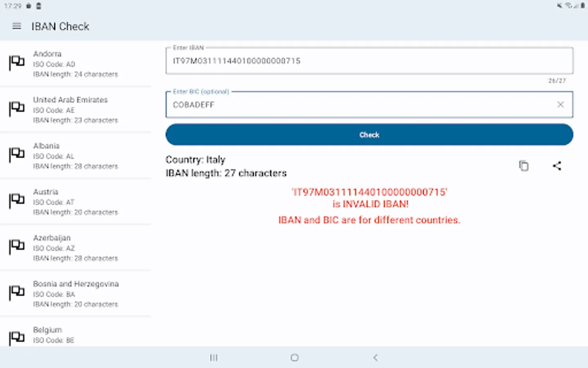Tap the Azerbaijan flag icon
This screenshot has height=368, width=588.
pos(17,247)
